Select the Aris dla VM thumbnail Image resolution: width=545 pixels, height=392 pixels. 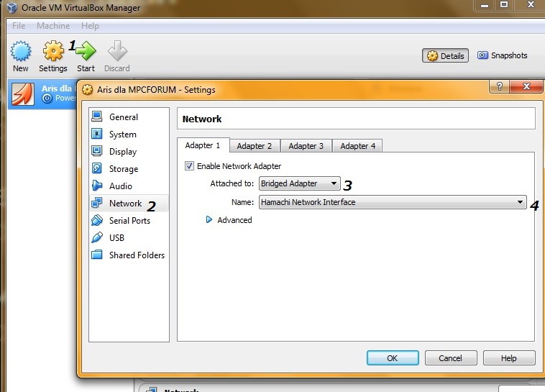[x=23, y=94]
